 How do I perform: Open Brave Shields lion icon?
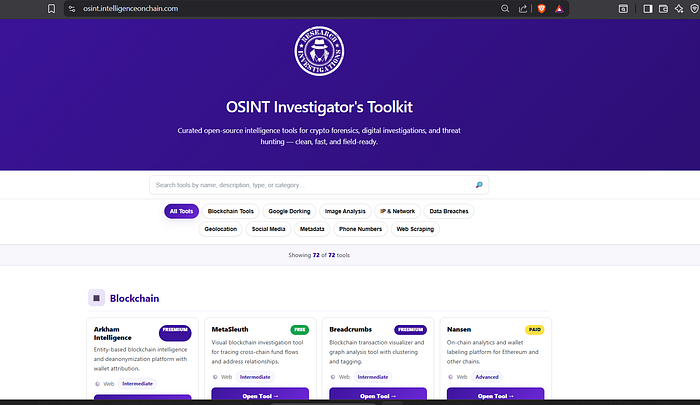(542, 8)
